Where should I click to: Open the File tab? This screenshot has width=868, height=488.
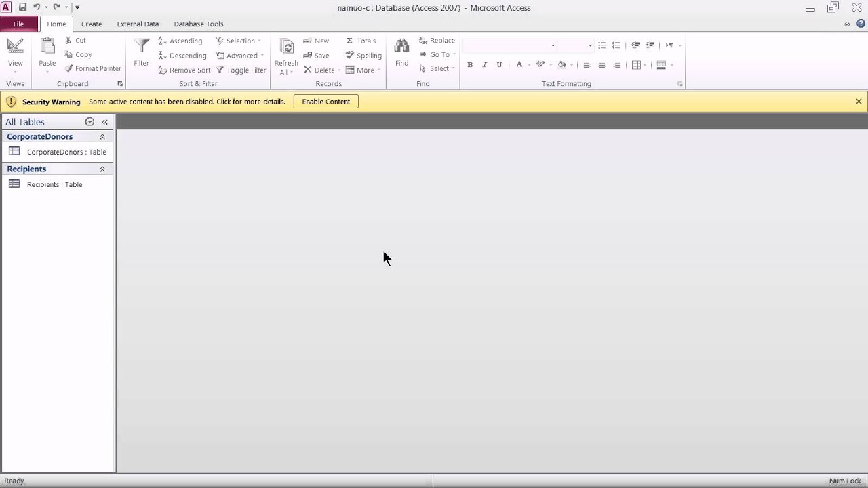(18, 24)
